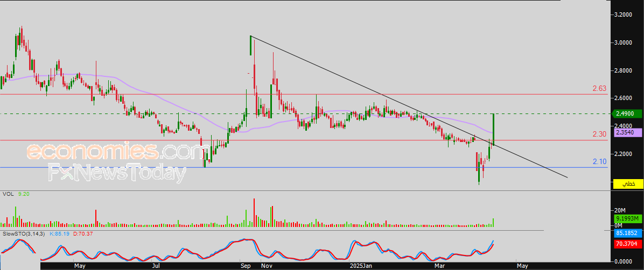Click the 20M volume axis label
Viewport: 644px width, 270px height.
(619, 210)
